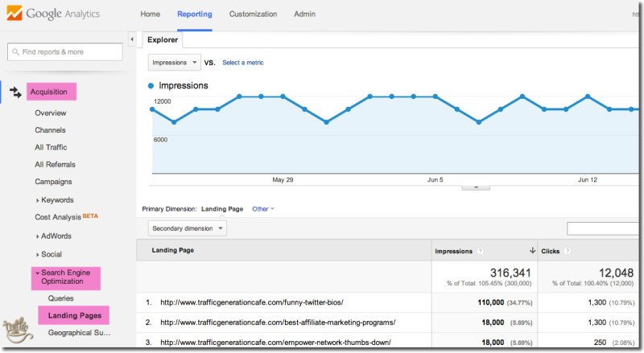Viewport: 644px width, 353px height.
Task: Open the All Referrals report
Action: [x=55, y=165]
